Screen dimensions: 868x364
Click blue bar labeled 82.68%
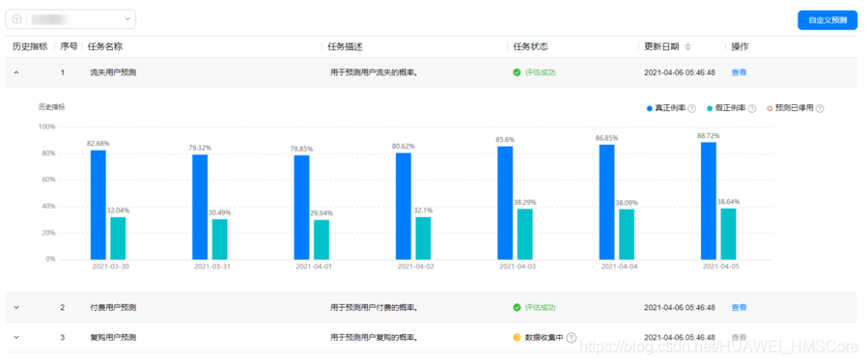98,205
